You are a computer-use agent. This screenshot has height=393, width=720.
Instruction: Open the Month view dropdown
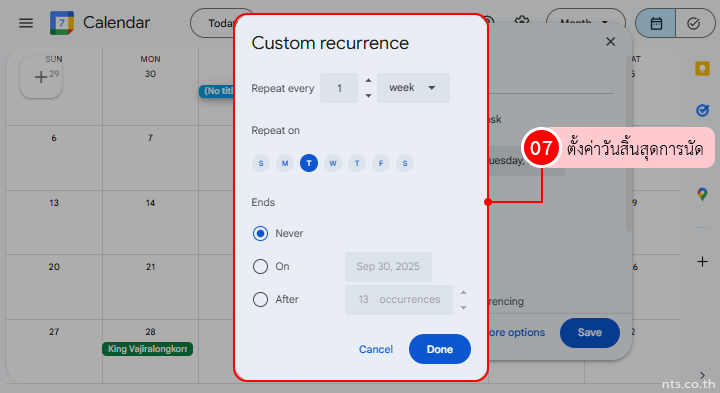(x=585, y=22)
